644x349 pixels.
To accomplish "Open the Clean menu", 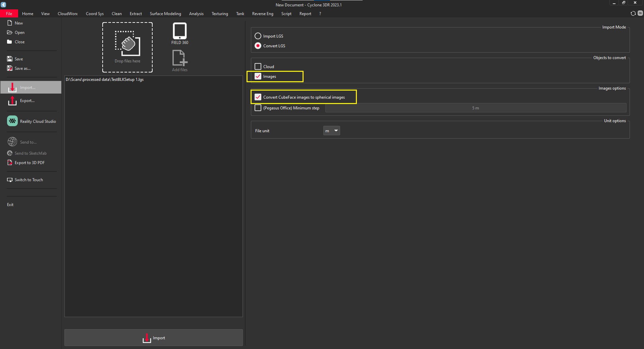I will [117, 14].
